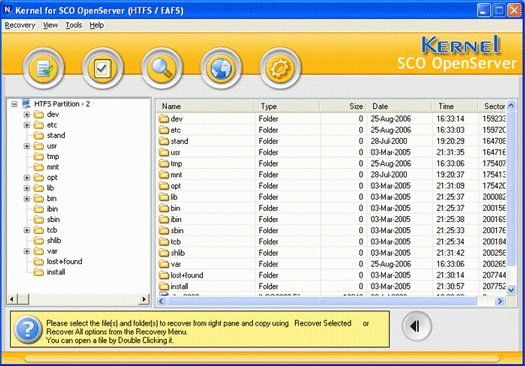Expand the etc folder in tree
This screenshot has width=525, height=366.
click(x=27, y=125)
